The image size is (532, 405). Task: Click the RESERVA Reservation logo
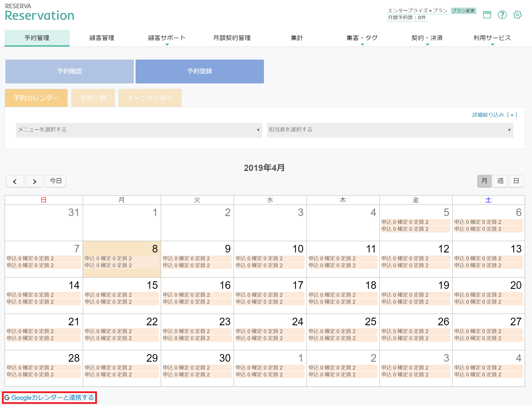click(39, 12)
